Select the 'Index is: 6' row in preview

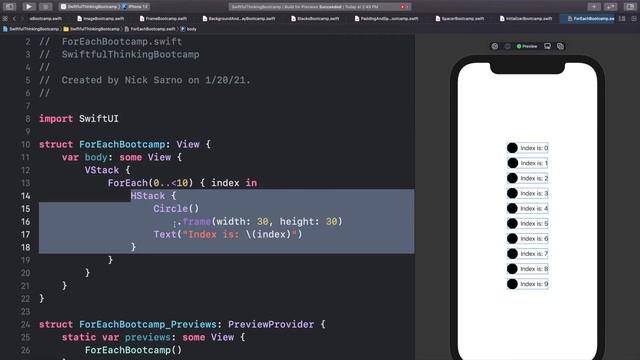pyautogui.click(x=527, y=238)
